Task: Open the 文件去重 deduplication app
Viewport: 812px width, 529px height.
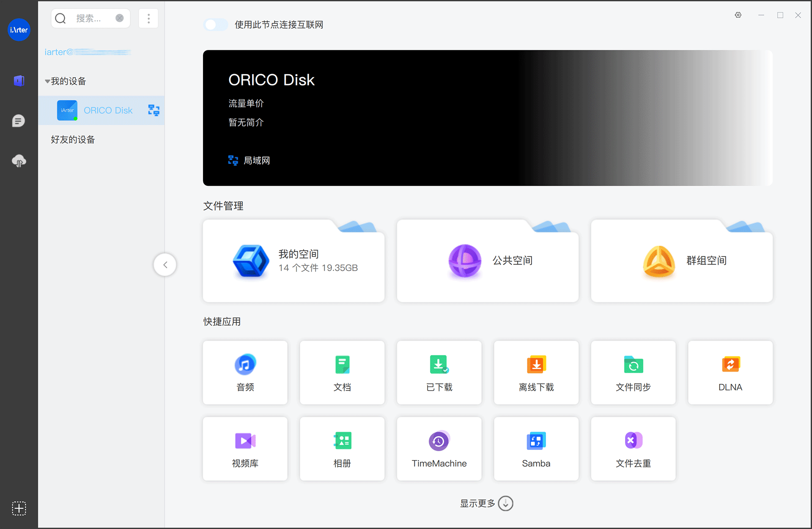Action: [634, 449]
